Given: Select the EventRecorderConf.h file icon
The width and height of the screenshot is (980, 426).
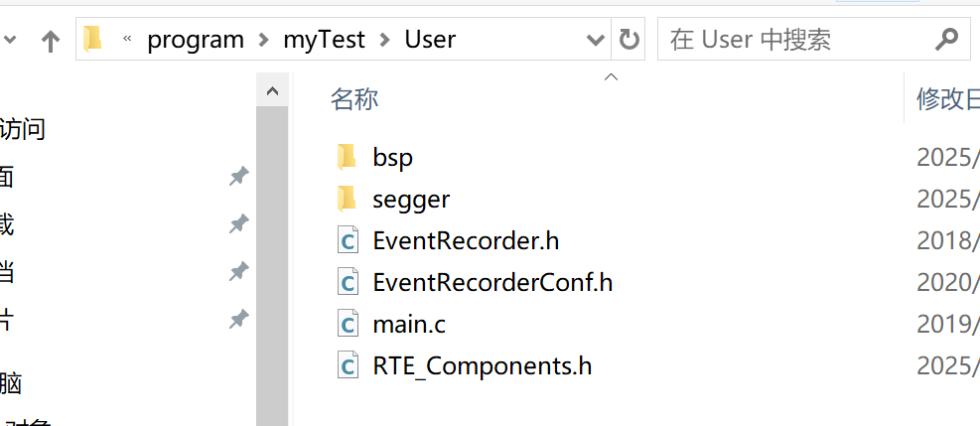Looking at the screenshot, I should pyautogui.click(x=349, y=282).
